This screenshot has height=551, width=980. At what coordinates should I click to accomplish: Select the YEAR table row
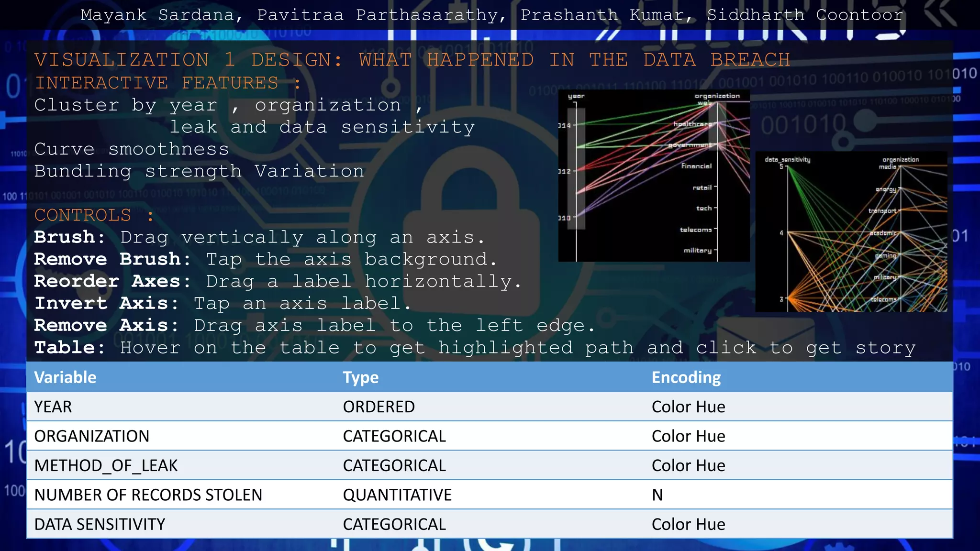(x=53, y=407)
